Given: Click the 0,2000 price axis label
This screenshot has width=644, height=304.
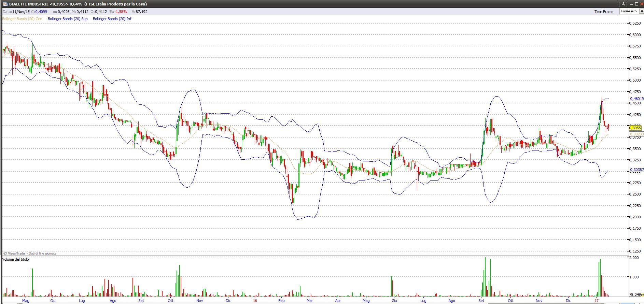Looking at the screenshot, I should coord(635,217).
